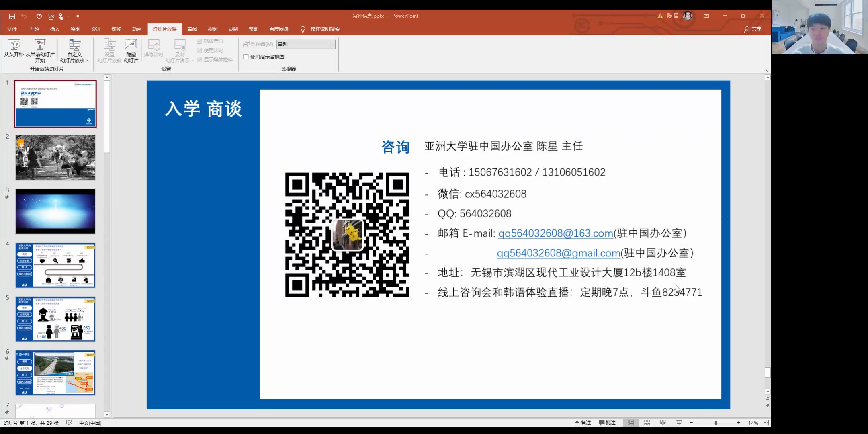The height and width of the screenshot is (434, 868).
Task: Go to previous slide with double-arrow button
Action: pyautogui.click(x=768, y=399)
